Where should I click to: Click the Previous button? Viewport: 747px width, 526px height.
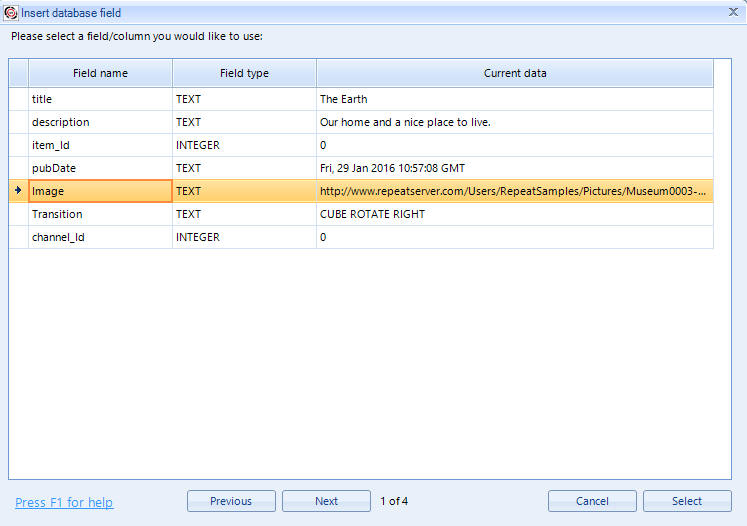coord(231,501)
